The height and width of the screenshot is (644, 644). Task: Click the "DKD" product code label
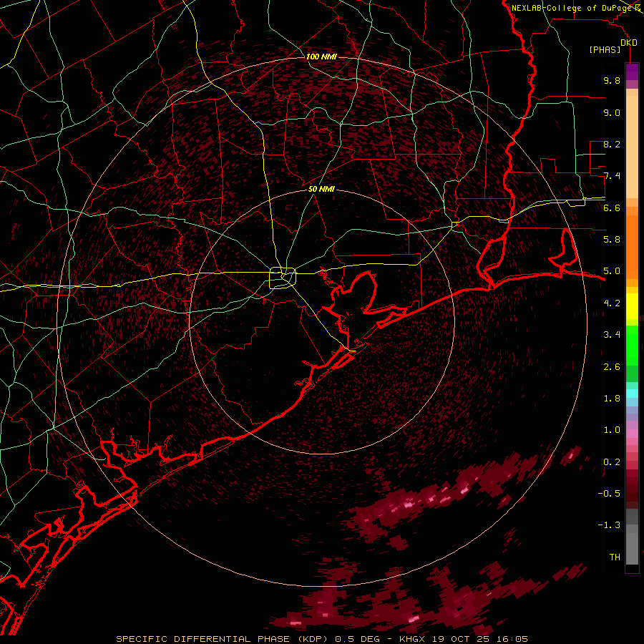coord(629,43)
